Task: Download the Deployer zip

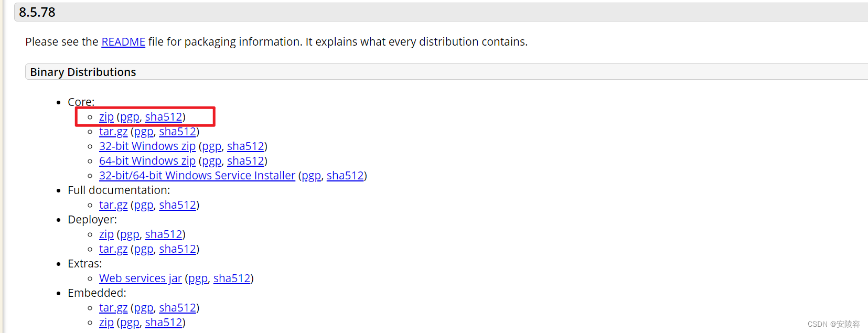Action: point(106,234)
